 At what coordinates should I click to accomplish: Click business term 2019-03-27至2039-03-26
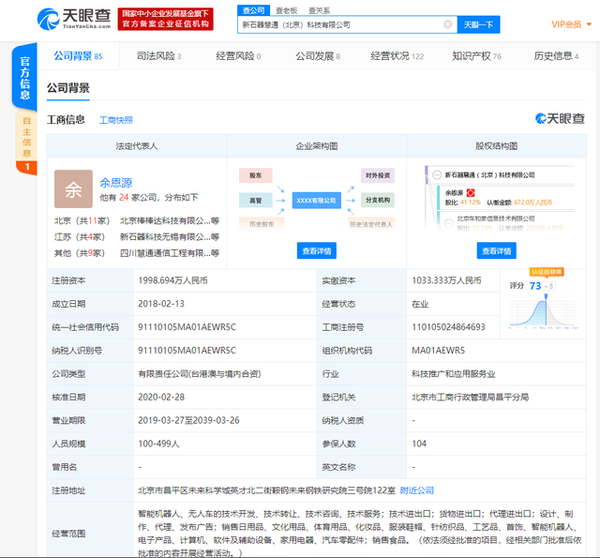189,421
